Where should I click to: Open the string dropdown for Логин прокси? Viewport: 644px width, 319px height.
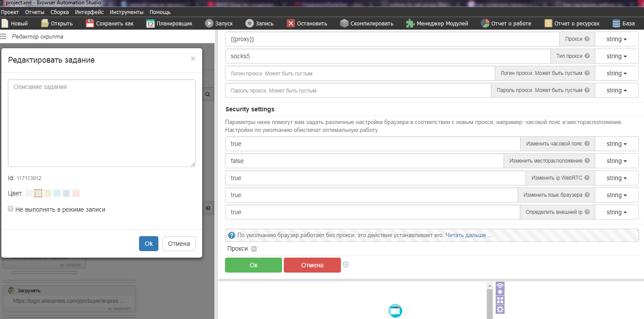tap(616, 73)
